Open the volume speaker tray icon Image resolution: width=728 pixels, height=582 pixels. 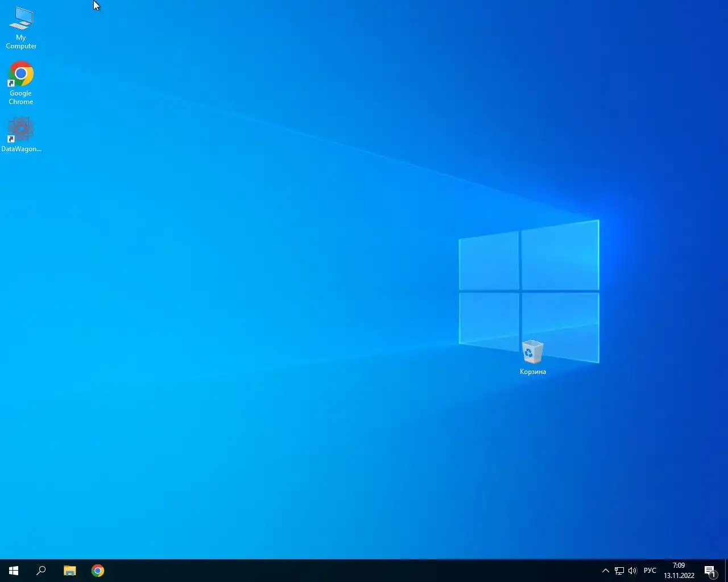click(632, 571)
